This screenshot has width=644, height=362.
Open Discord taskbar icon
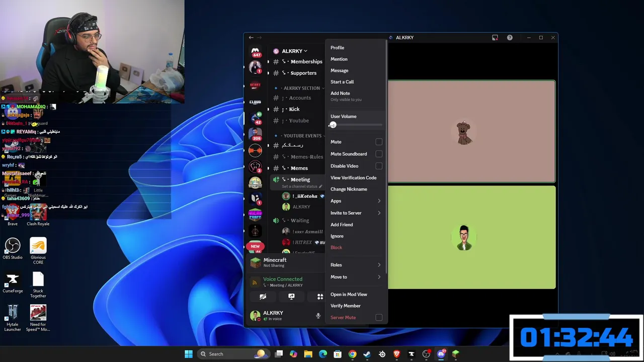[441, 354]
